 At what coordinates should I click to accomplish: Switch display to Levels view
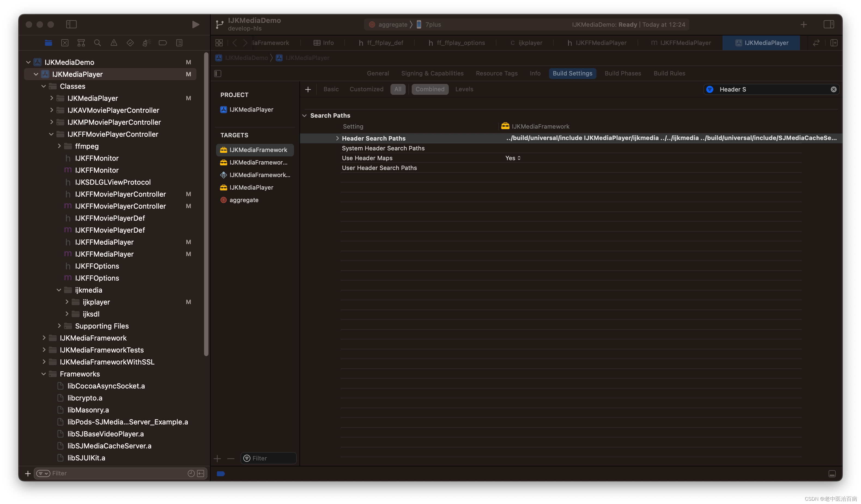click(x=464, y=89)
